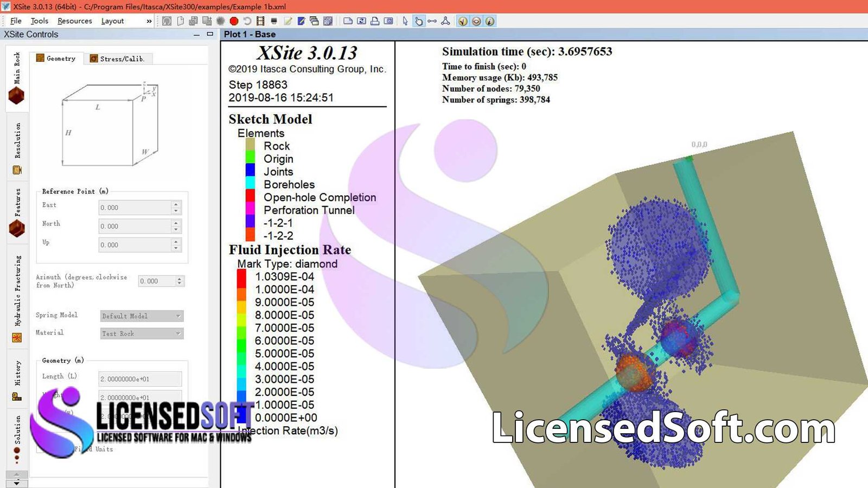Click the Open-hole Completion red swatch

tap(250, 195)
